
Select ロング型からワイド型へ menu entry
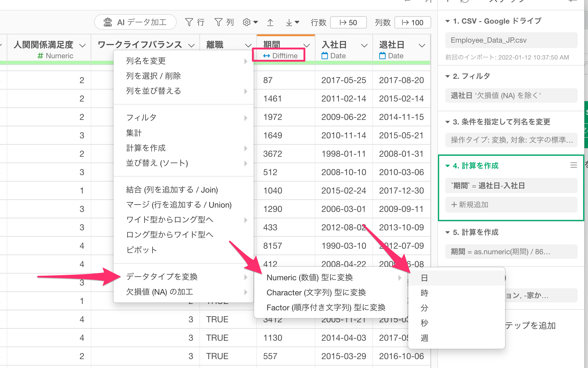point(183,235)
